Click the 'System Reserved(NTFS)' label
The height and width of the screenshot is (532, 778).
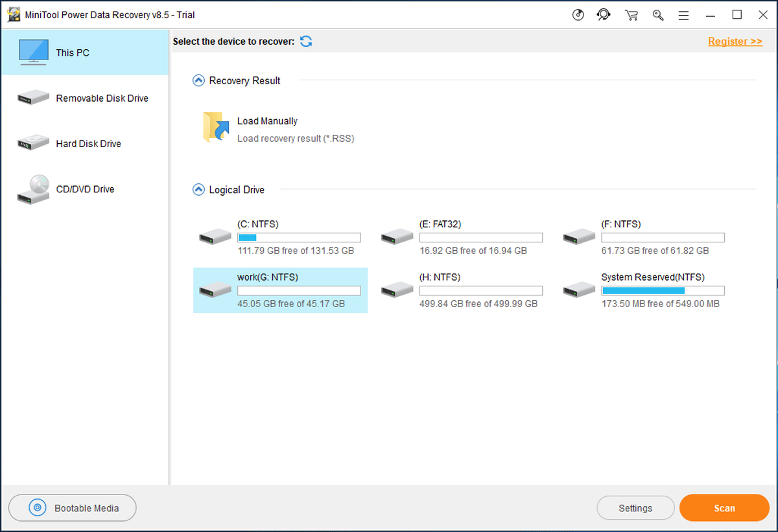653,277
